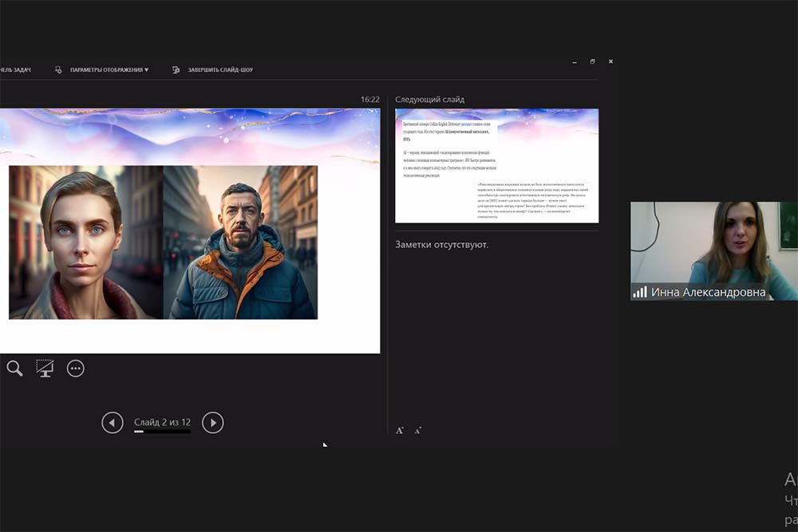The image size is (798, 532).
Task: Restore down the presenter view window
Action: (592, 61)
